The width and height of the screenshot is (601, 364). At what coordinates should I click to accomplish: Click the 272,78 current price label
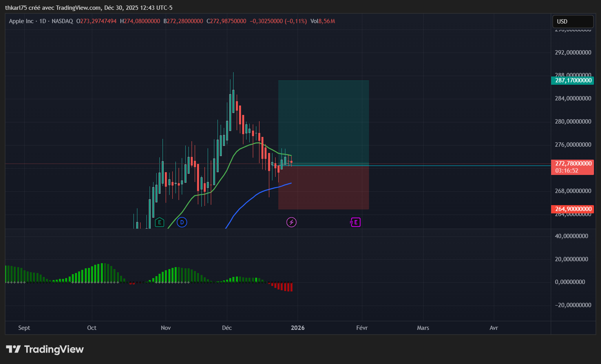[x=573, y=164]
